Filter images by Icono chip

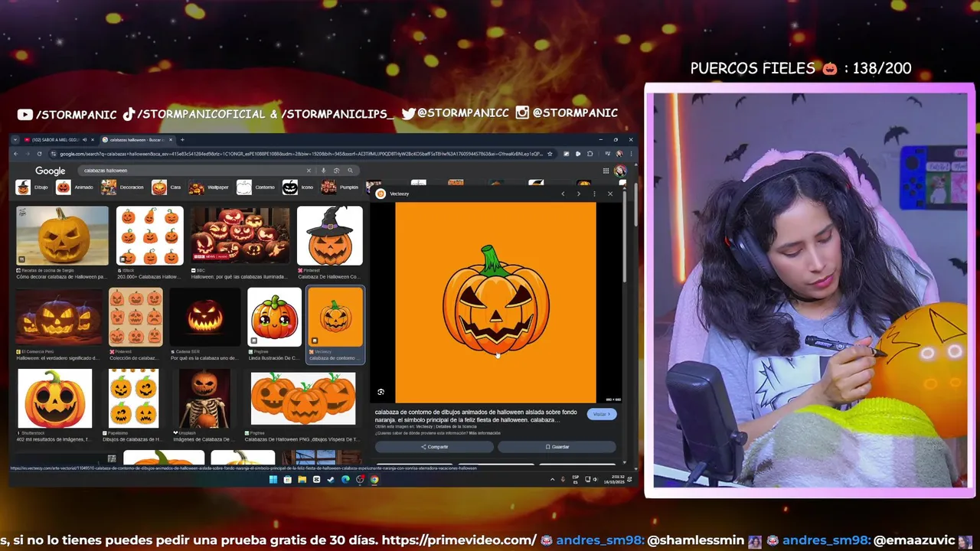[299, 187]
